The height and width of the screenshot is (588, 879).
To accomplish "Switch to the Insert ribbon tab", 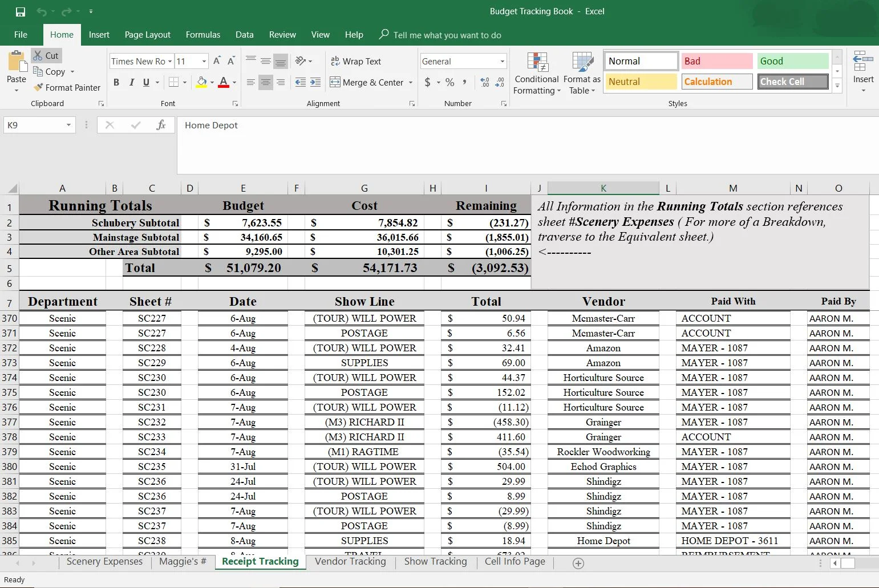I will click(x=99, y=35).
